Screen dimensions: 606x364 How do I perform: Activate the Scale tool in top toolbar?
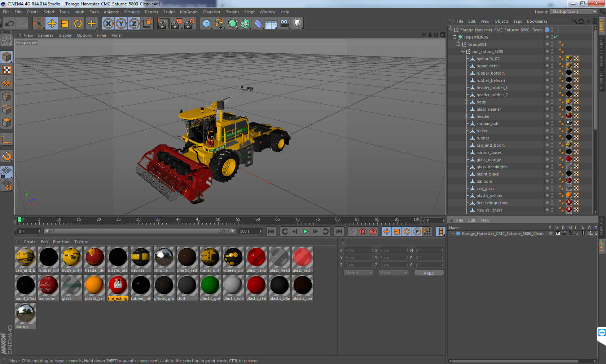65,24
